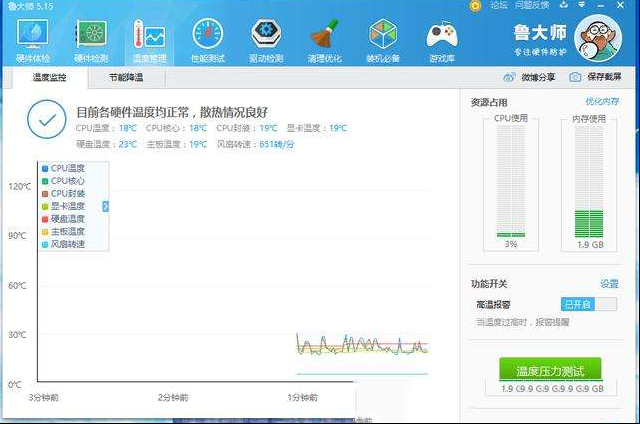The image size is (640, 424).
Task: Click the CPU封装 19℃ reading
Action: (247, 128)
